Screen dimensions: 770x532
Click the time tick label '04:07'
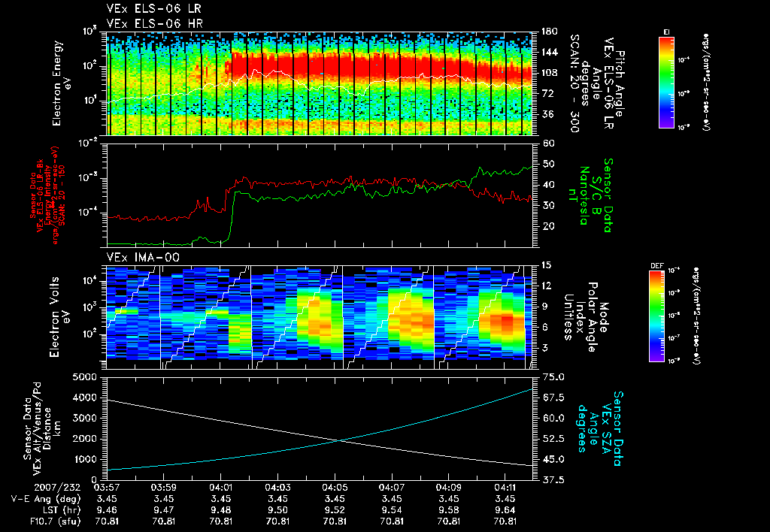(391, 488)
